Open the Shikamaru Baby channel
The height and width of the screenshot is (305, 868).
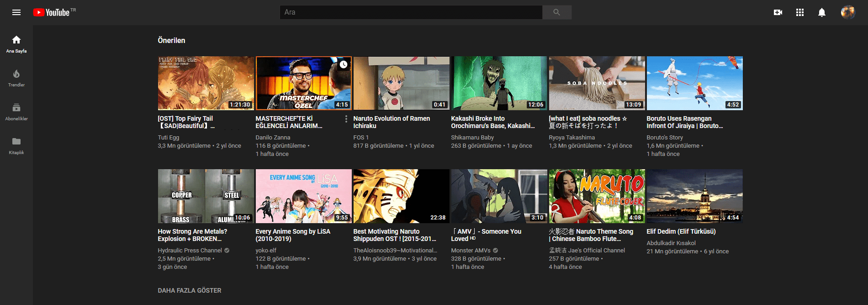pyautogui.click(x=472, y=138)
